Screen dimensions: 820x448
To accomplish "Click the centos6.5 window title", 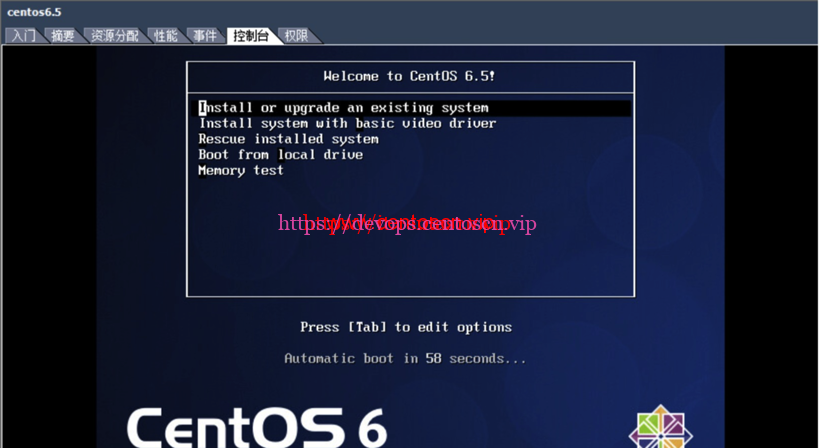I will 35,12.
